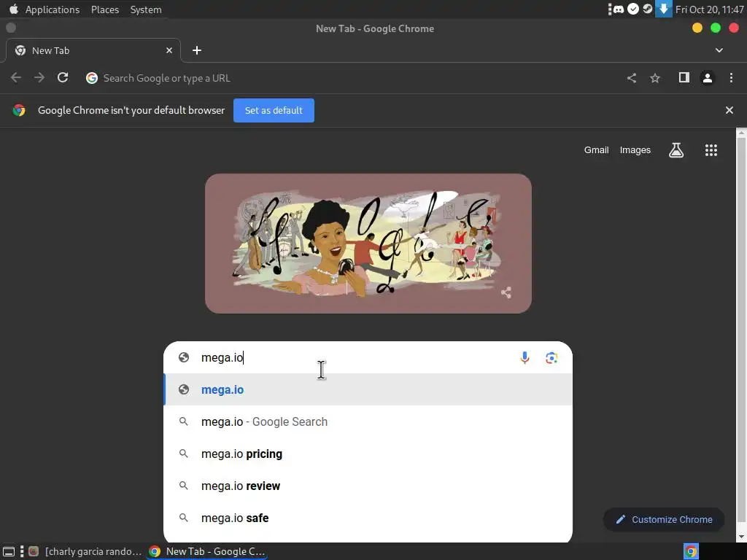Go forward to next page

pos(39,77)
